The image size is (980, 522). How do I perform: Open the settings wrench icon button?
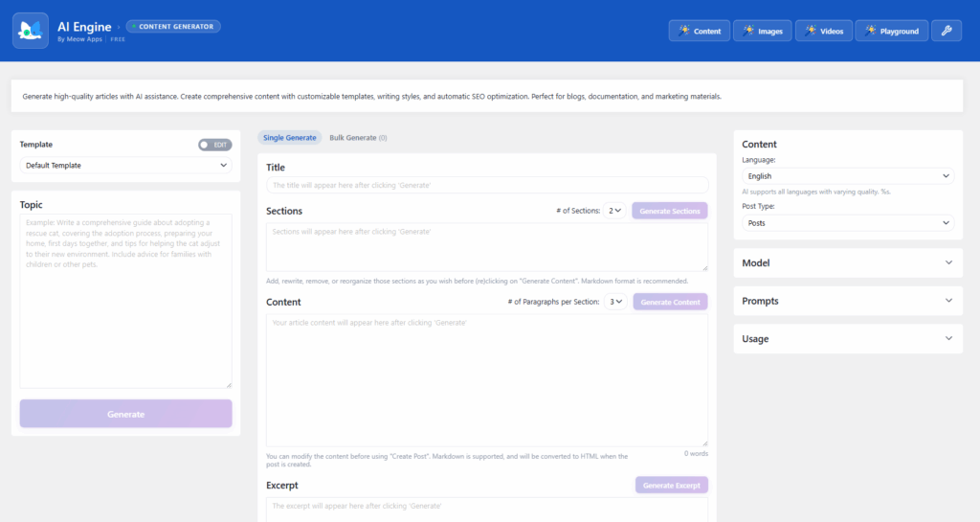947,31
